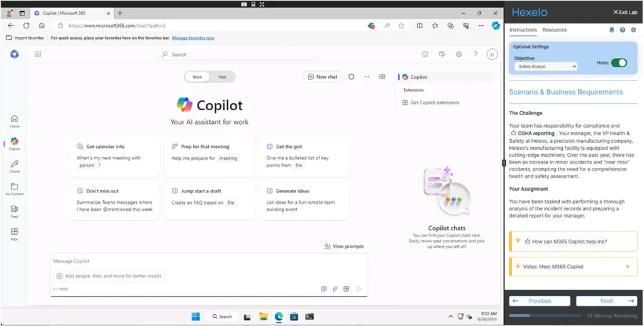Screen dimensions: 644x326
Task: Click the Create icon in left sidebar
Action: 14,166
